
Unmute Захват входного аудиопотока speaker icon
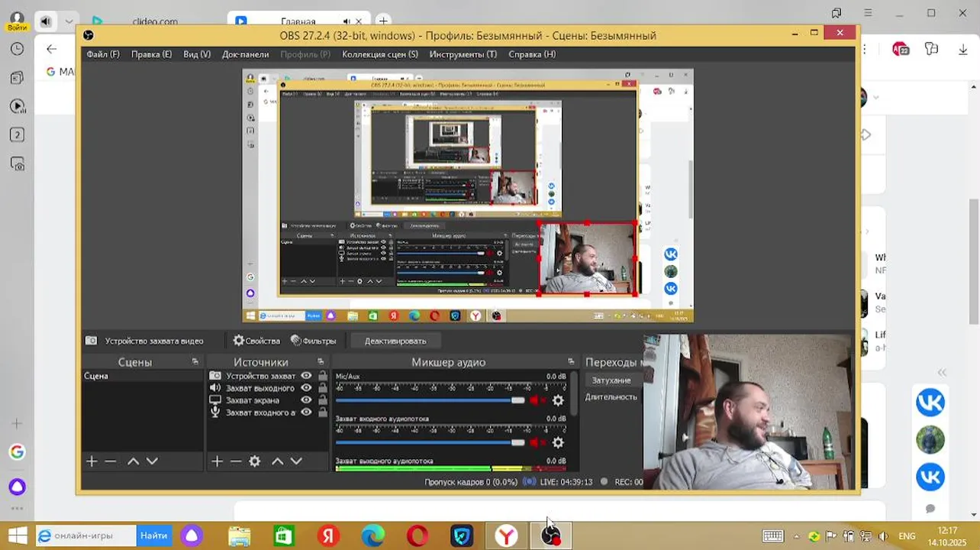(539, 442)
